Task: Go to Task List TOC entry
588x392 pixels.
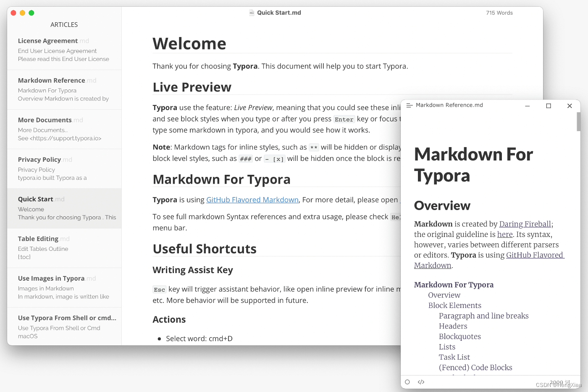Action: coord(454,357)
